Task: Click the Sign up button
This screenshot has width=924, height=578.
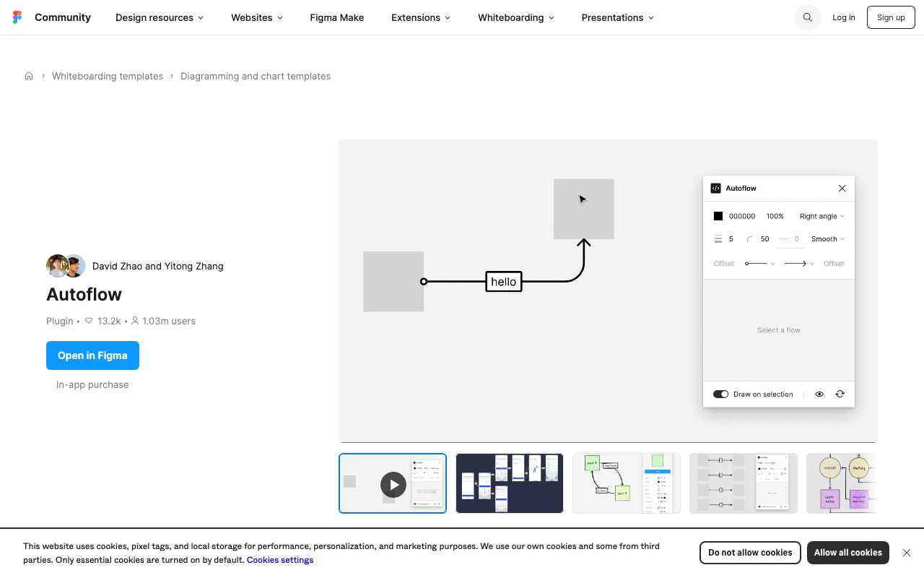Action: pos(891,17)
